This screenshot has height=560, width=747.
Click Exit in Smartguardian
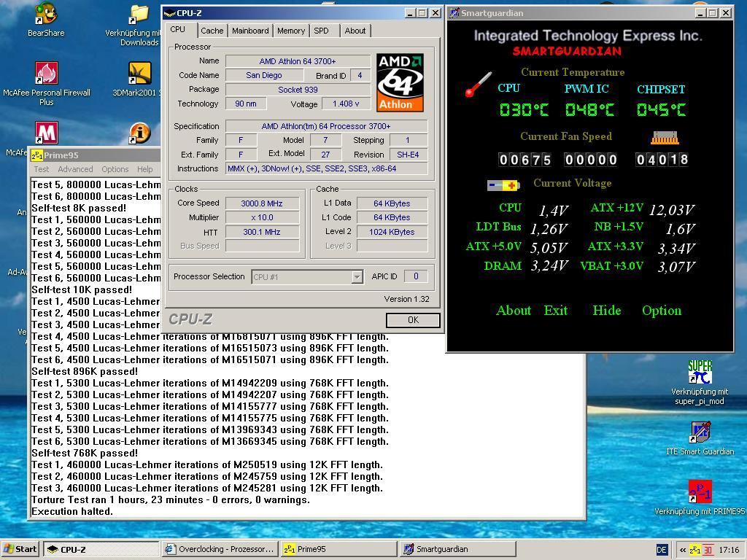click(x=555, y=311)
